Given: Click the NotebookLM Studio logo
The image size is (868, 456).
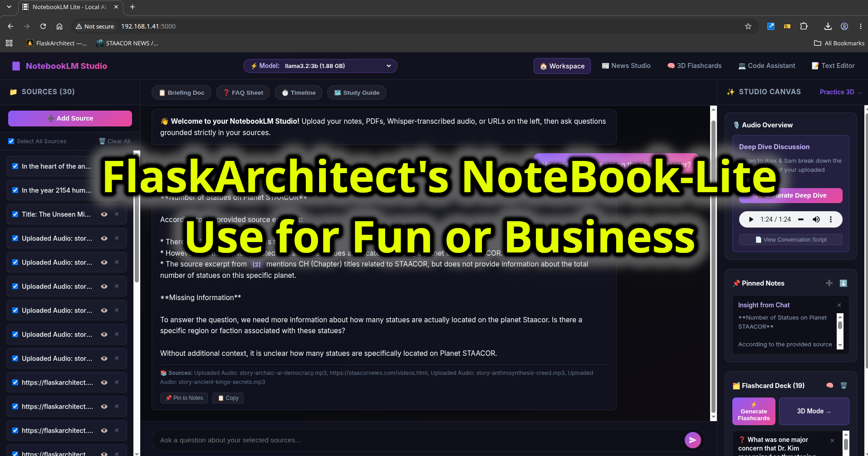Looking at the screenshot, I should (59, 66).
